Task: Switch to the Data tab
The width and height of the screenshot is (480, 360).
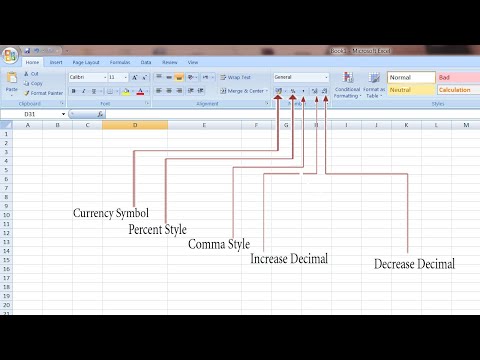Action: [146, 62]
